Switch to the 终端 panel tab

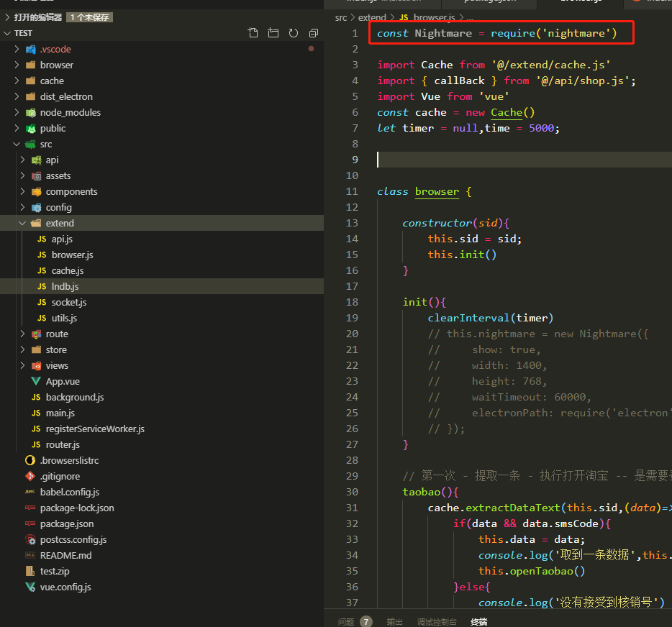pyautogui.click(x=478, y=622)
